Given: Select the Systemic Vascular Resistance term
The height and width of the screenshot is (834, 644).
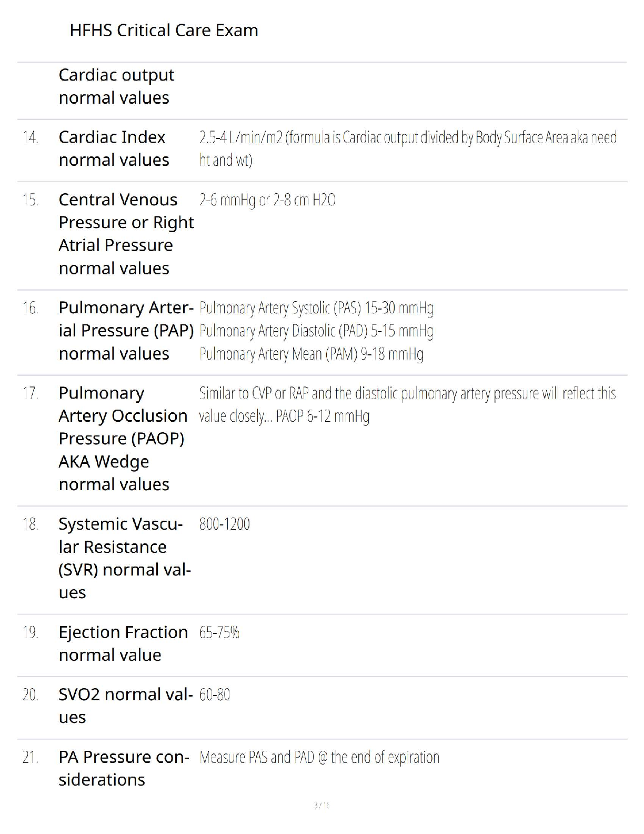Looking at the screenshot, I should 124,558.
